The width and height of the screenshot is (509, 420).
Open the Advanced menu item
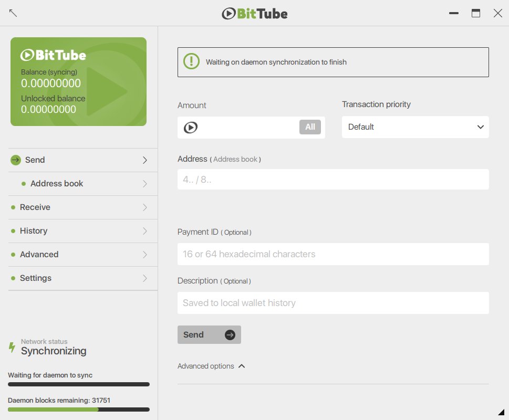[x=83, y=255]
